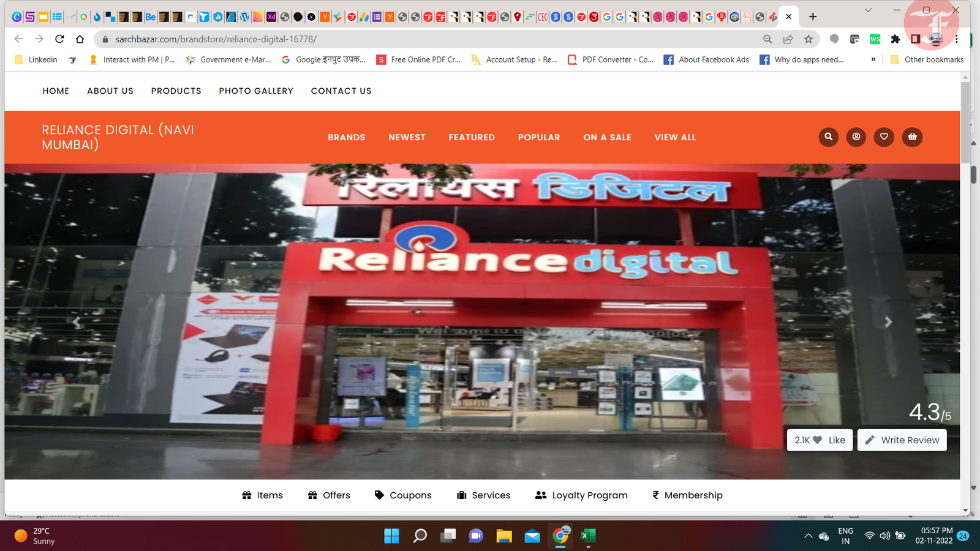The image size is (980, 551).
Task: Open the shopping basket icon in header
Action: coord(912,137)
